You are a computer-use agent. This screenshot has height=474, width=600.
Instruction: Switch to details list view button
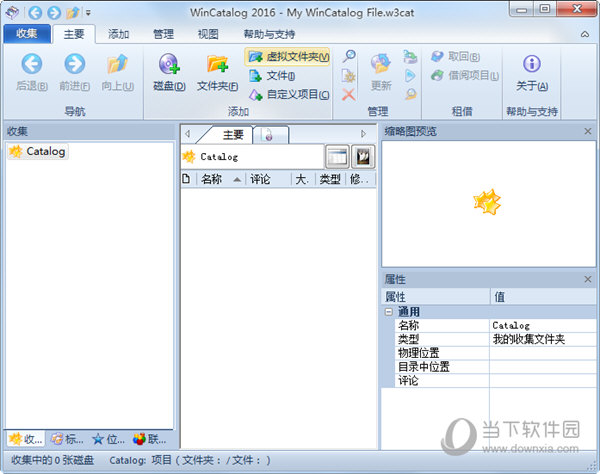pyautogui.click(x=337, y=156)
